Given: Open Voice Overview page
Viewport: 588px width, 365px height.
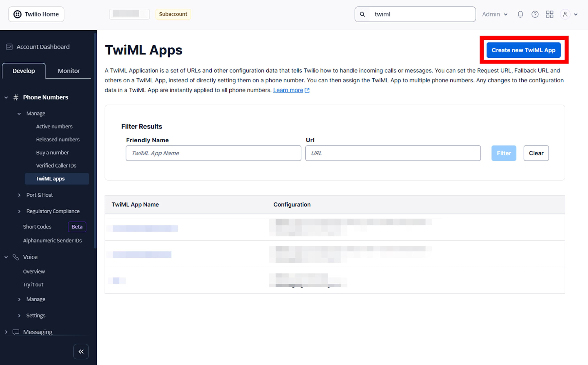Looking at the screenshot, I should pyautogui.click(x=34, y=271).
